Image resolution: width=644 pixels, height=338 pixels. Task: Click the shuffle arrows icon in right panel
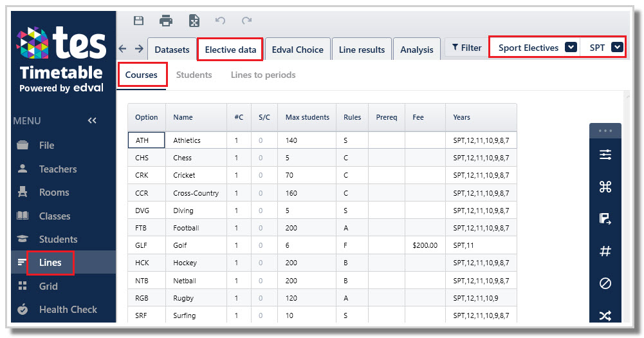[x=605, y=316]
